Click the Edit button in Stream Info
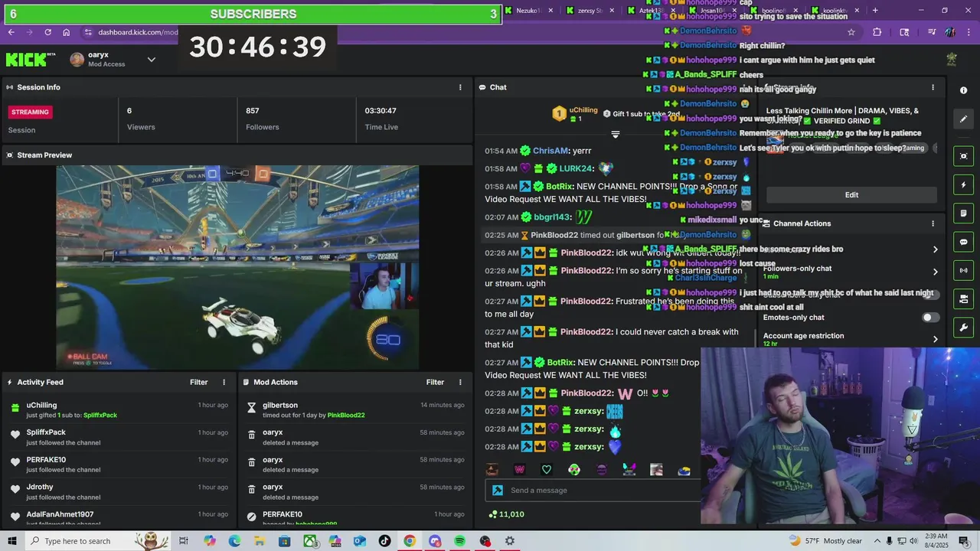This screenshot has height=551, width=980. click(x=851, y=195)
